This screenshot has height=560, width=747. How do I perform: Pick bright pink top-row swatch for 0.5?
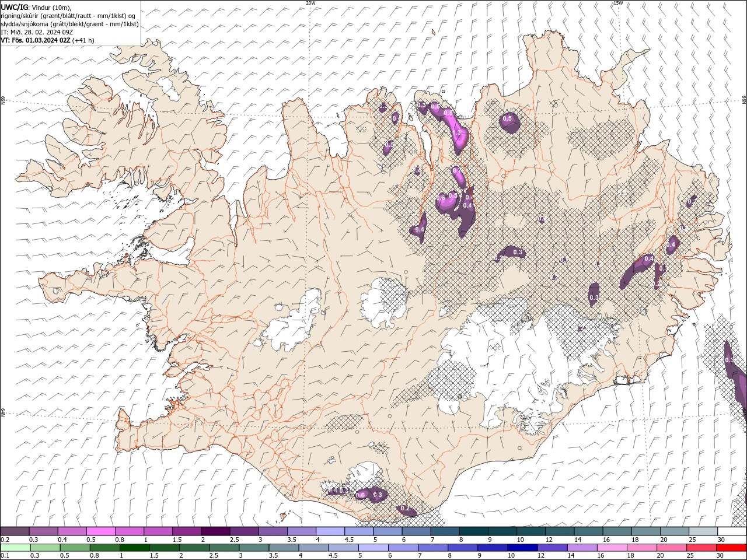click(x=100, y=531)
